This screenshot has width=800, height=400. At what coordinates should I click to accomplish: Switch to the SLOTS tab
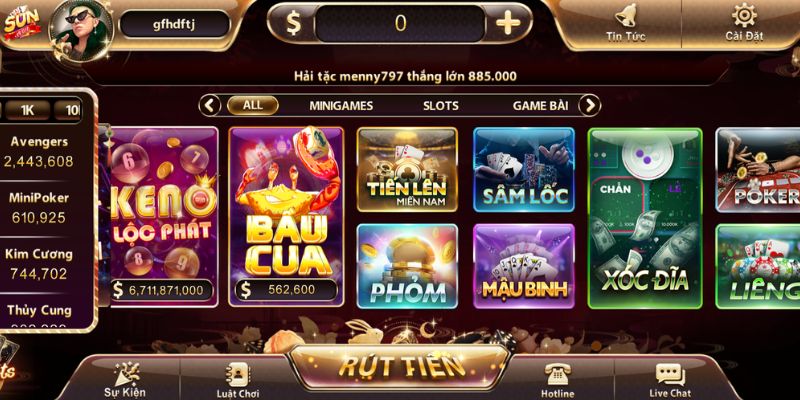[440, 106]
